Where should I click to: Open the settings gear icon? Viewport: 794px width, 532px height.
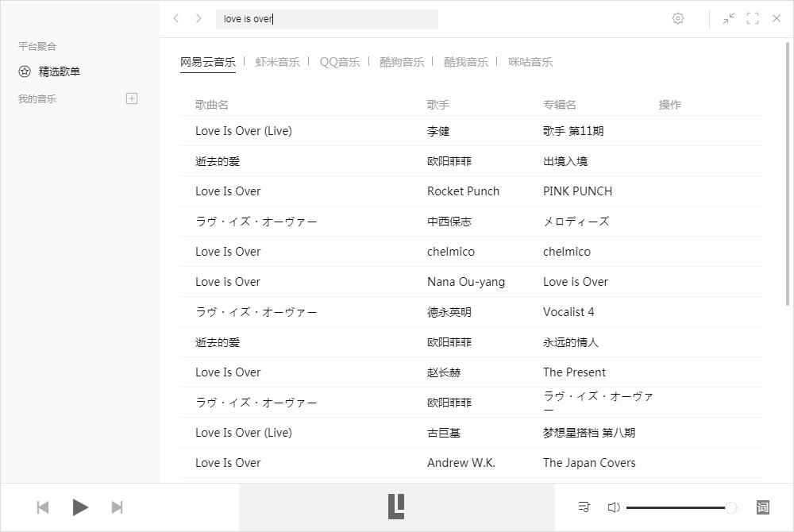[678, 17]
